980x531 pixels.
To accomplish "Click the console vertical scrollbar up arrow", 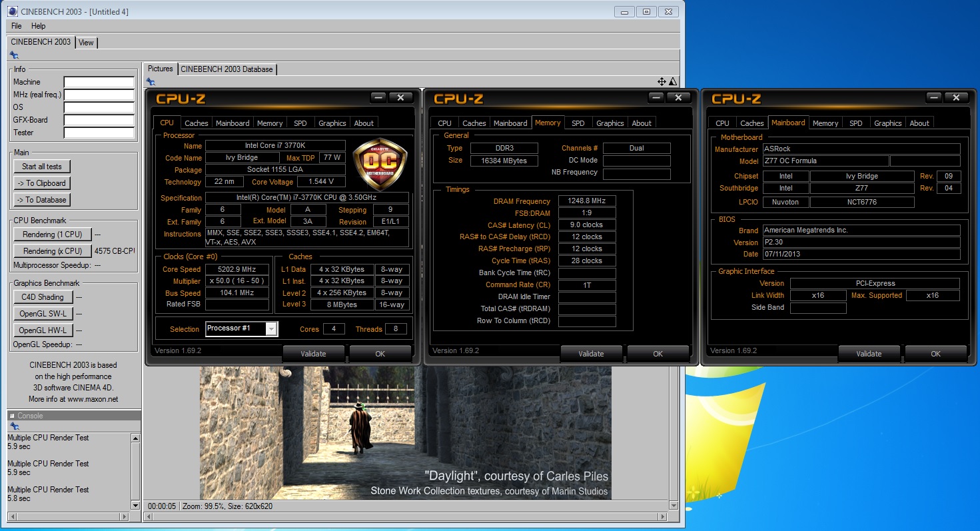I will pyautogui.click(x=136, y=438).
